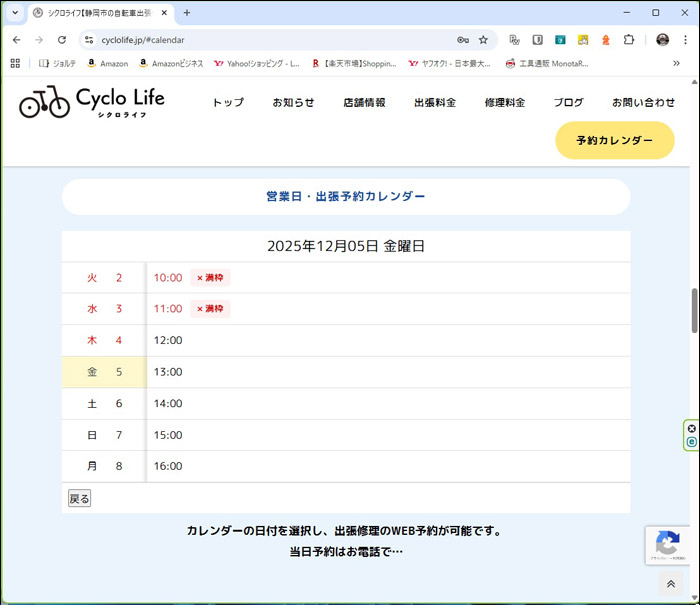Image resolution: width=700 pixels, height=605 pixels.
Task: Reload the current page
Action: (62, 40)
